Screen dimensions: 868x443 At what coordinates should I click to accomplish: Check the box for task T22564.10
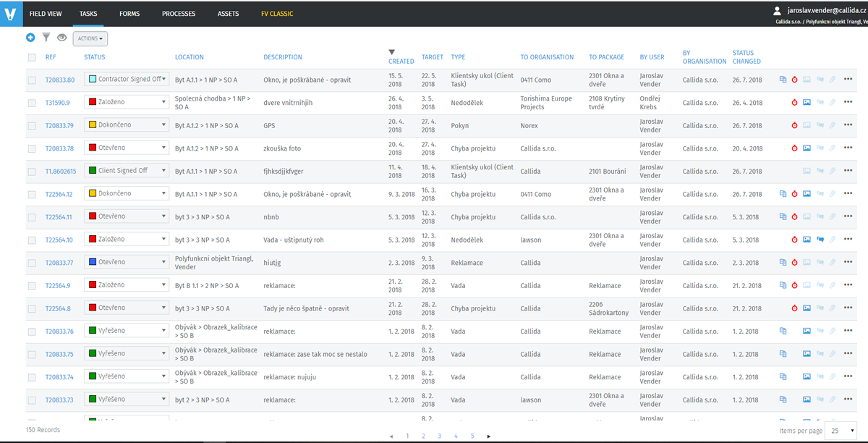pos(32,240)
